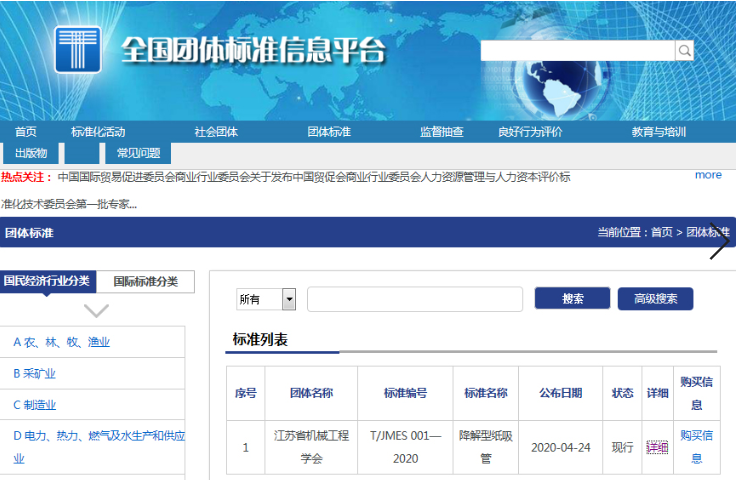Open the hot news headline about 中国国际贸易促进委员会
The image size is (736, 500).
coord(314,177)
